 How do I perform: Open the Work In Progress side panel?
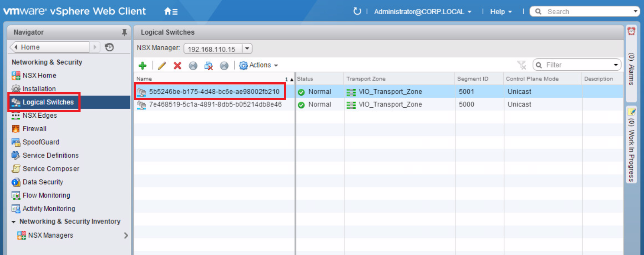(631, 144)
